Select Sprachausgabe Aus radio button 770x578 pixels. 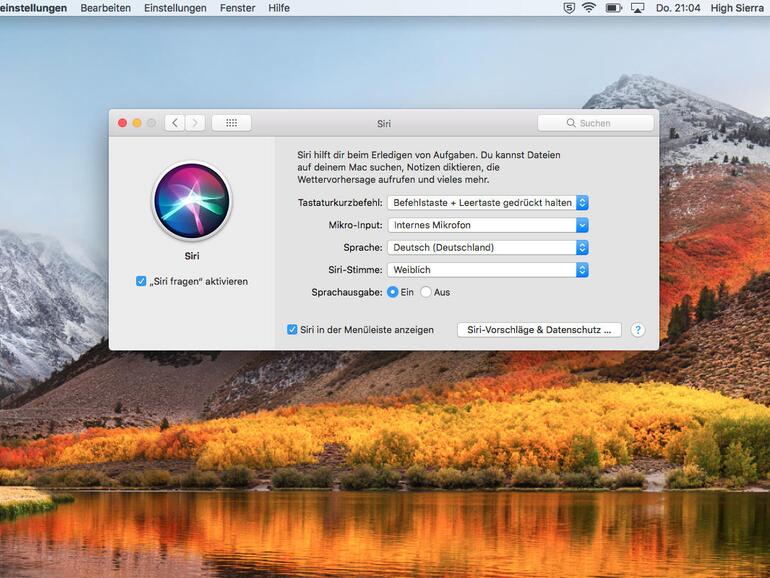tap(426, 292)
